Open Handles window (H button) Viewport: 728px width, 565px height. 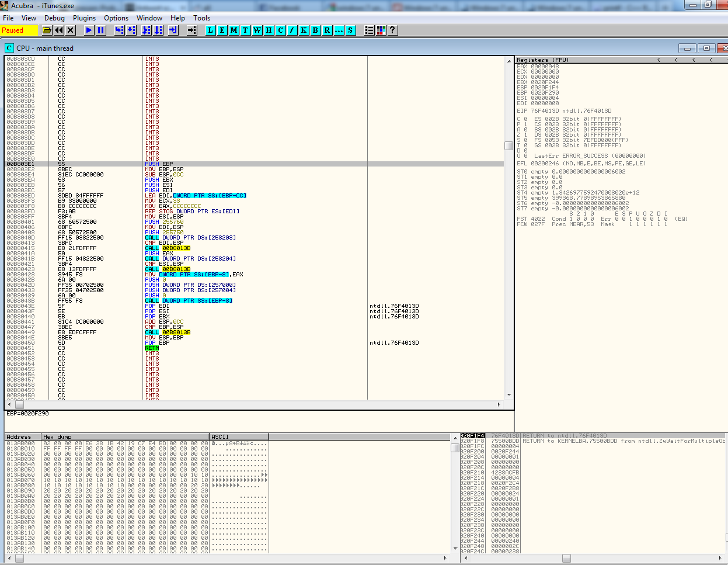coord(269,30)
